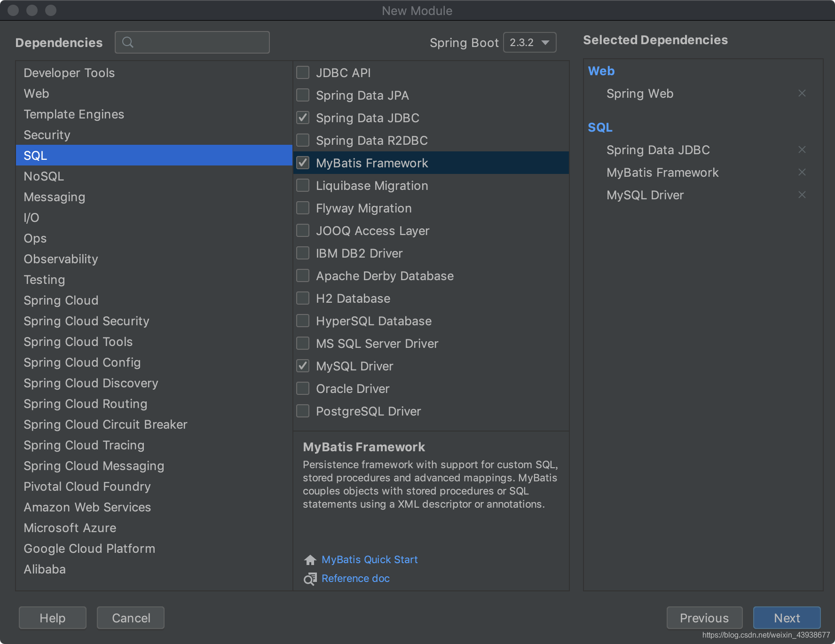Image resolution: width=835 pixels, height=644 pixels.
Task: Enable PostgreSQL Driver dependency
Action: [303, 411]
